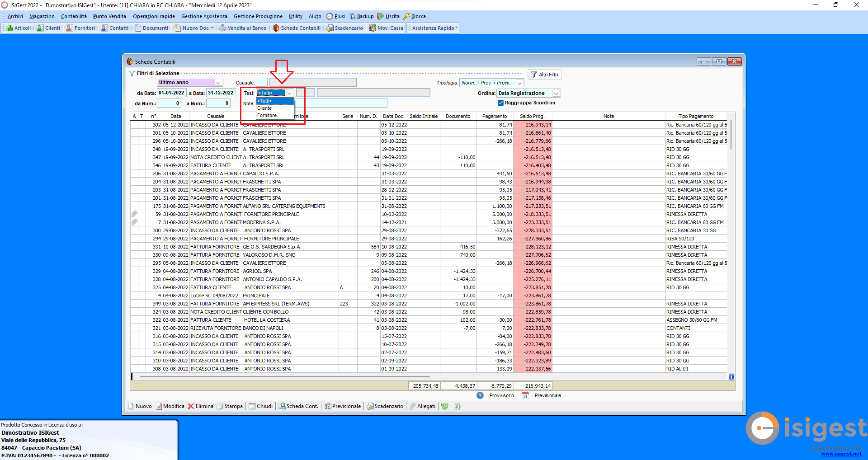The width and height of the screenshot is (868, 460).
Task: Open Vendita al Banco
Action: 243,28
